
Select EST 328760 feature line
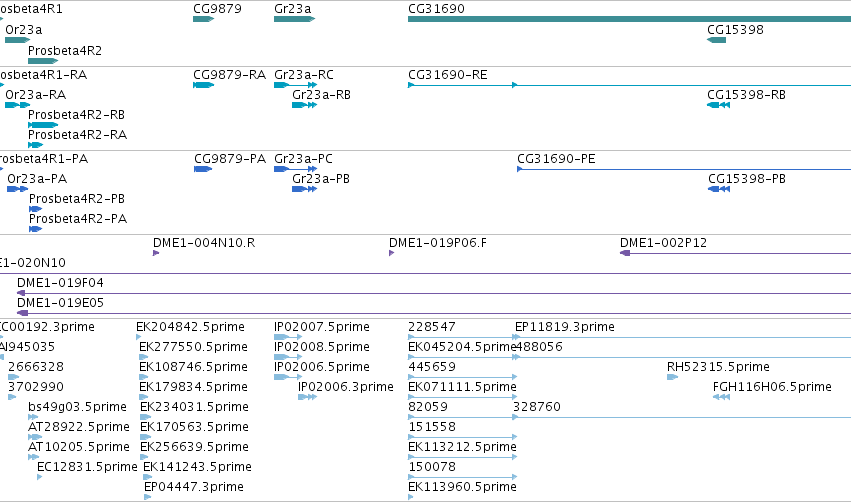[x=682, y=417]
